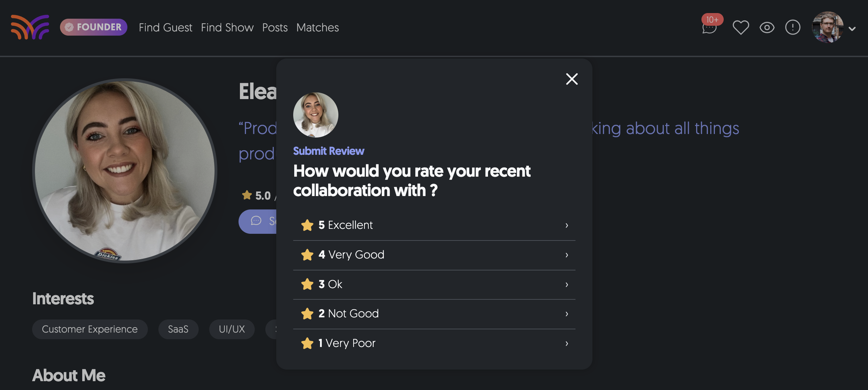This screenshot has width=868, height=390.
Task: Click the UI/UX interest tag
Action: tap(232, 329)
